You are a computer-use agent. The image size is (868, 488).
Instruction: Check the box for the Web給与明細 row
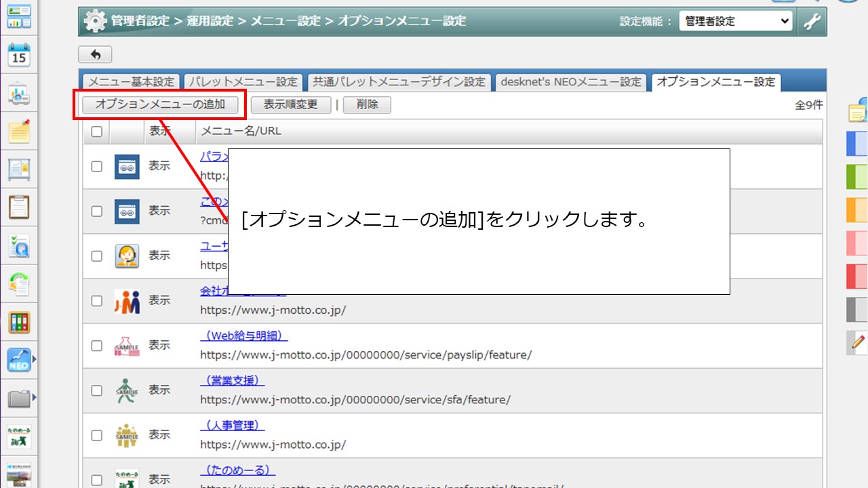[x=96, y=346]
